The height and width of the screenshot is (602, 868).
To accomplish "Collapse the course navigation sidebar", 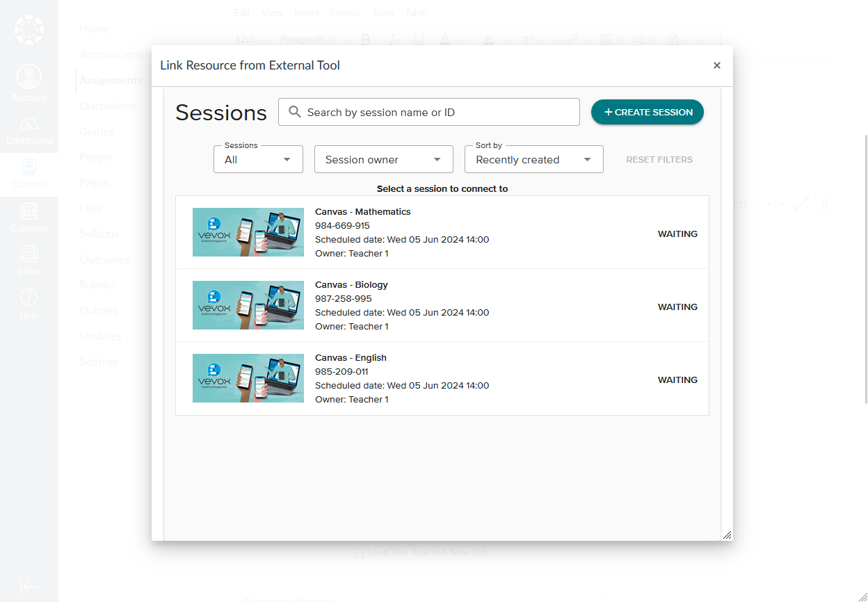I will tap(29, 586).
